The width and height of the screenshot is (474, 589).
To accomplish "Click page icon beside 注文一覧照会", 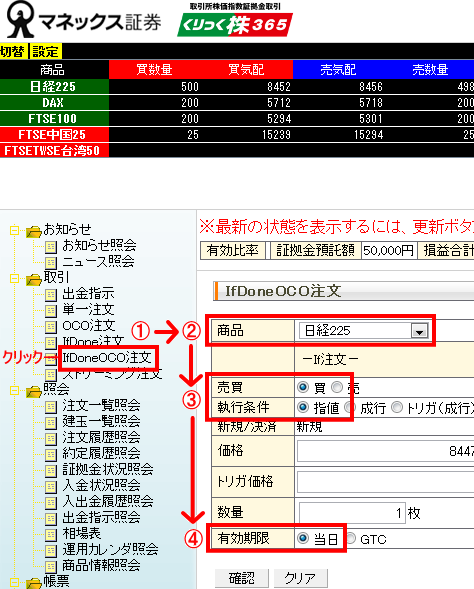I will tap(51, 407).
